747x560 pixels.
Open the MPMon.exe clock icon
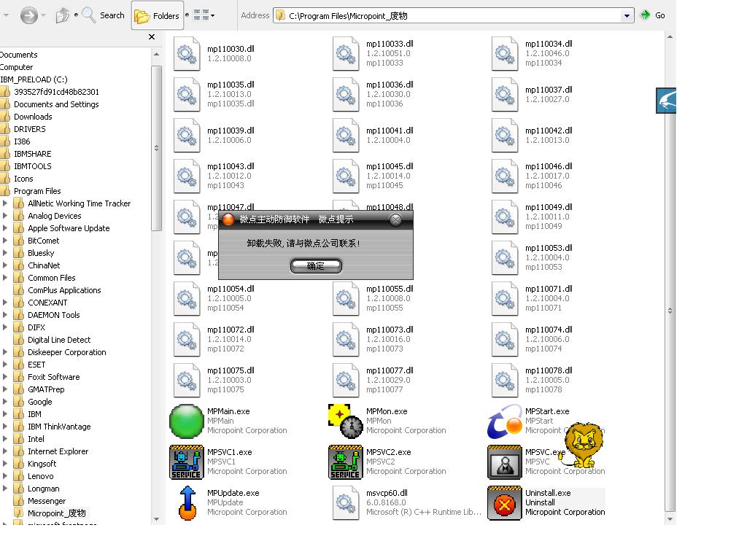click(x=346, y=421)
